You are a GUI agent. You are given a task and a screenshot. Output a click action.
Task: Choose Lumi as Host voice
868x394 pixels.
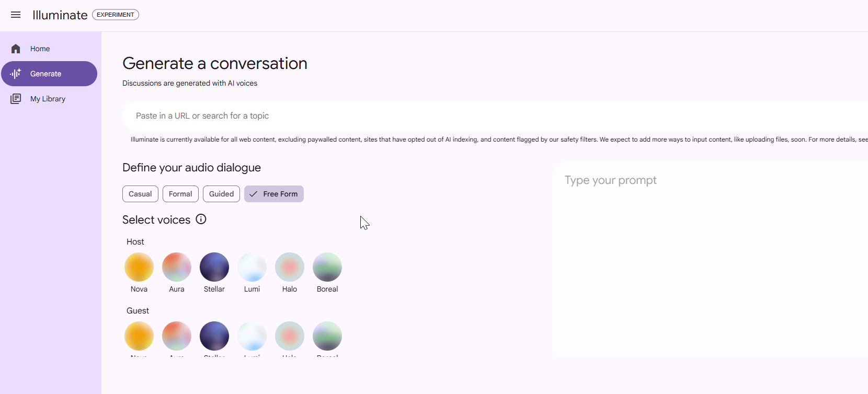tap(252, 267)
